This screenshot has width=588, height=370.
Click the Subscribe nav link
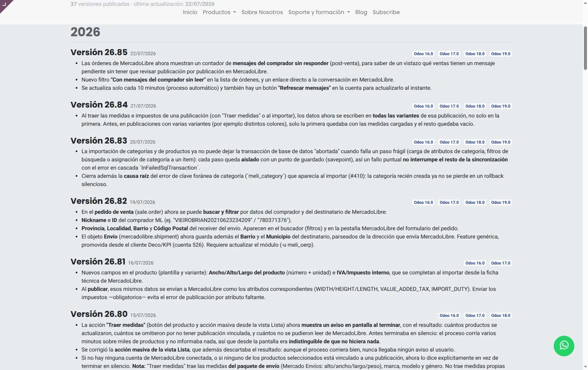point(386,12)
